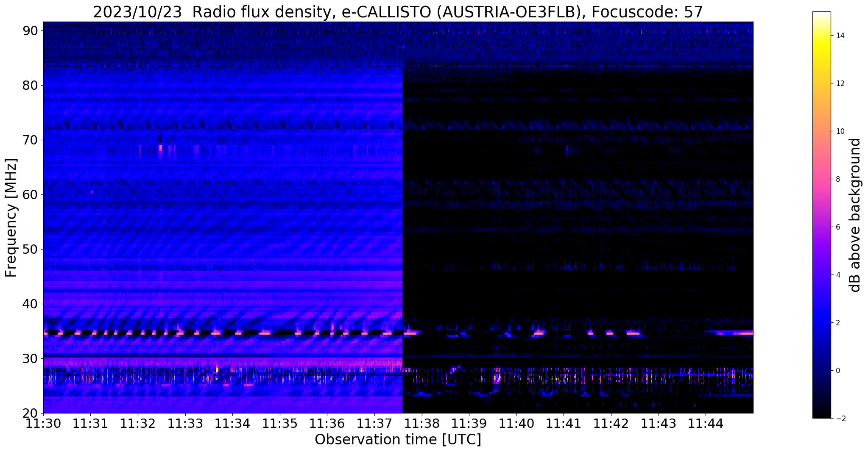Image resolution: width=868 pixels, height=452 pixels.
Task: Click the colorbar tick label 0
Action: tap(837, 371)
